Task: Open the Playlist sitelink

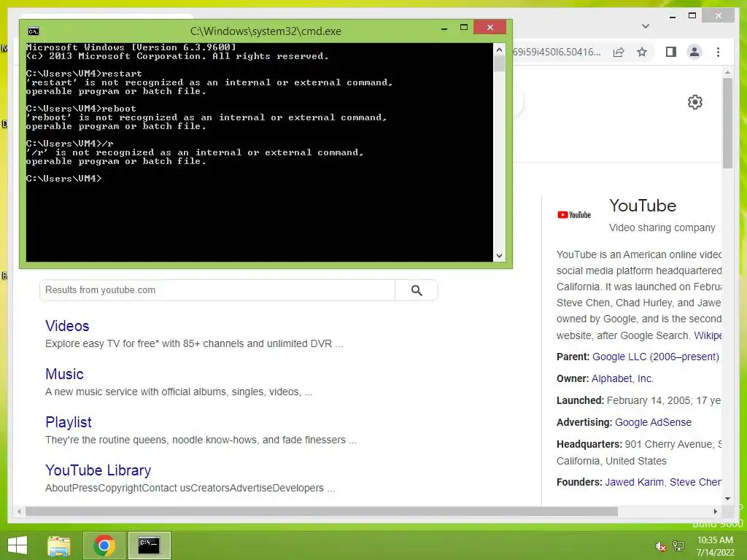Action: tap(69, 422)
